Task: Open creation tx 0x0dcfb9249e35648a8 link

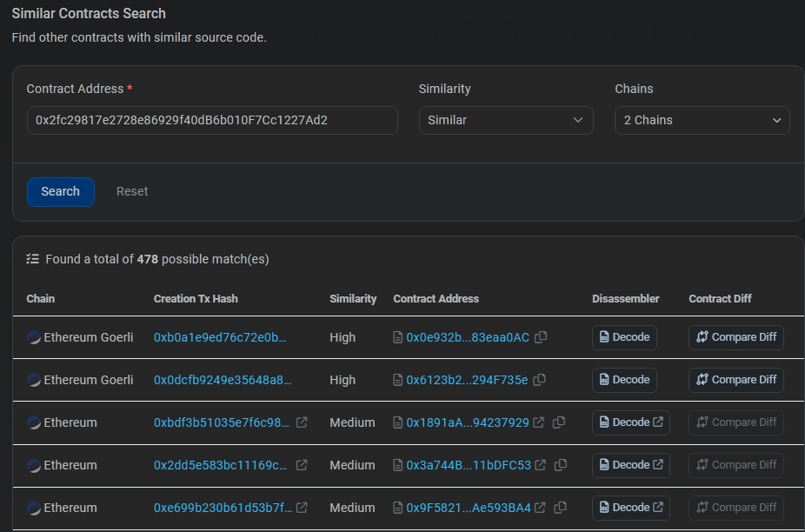Action: click(x=223, y=380)
